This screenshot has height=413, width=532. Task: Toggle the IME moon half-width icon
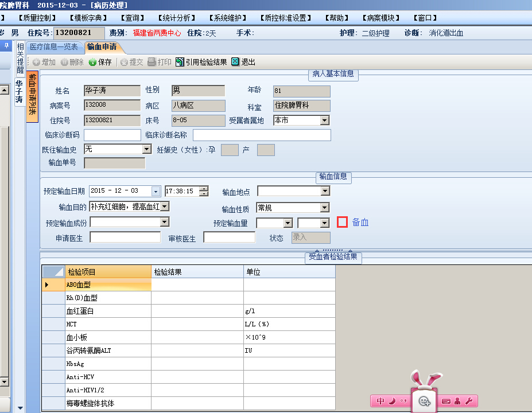(392, 401)
